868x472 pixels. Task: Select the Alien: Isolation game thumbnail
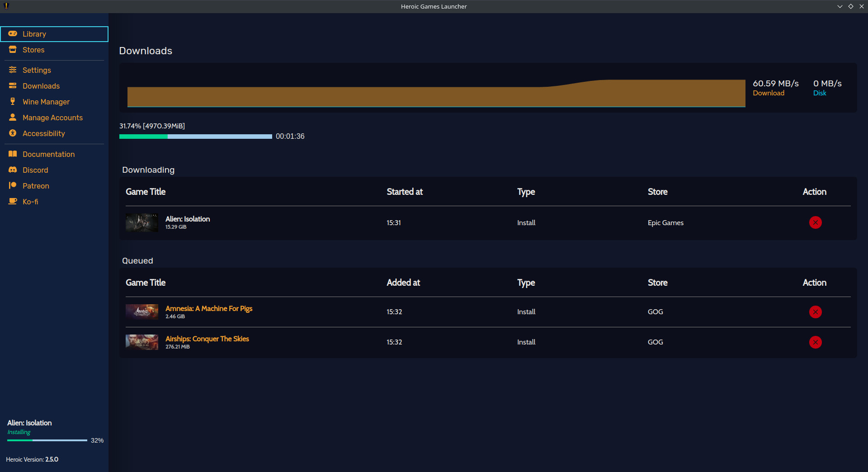(x=142, y=222)
